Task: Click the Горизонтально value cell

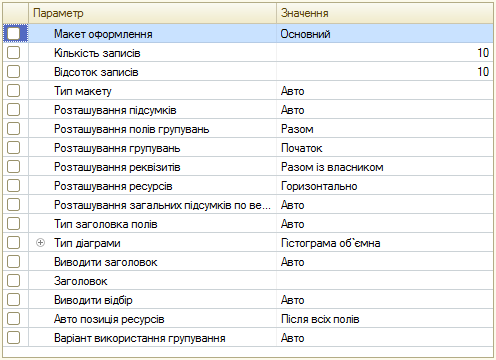Action: click(x=385, y=186)
